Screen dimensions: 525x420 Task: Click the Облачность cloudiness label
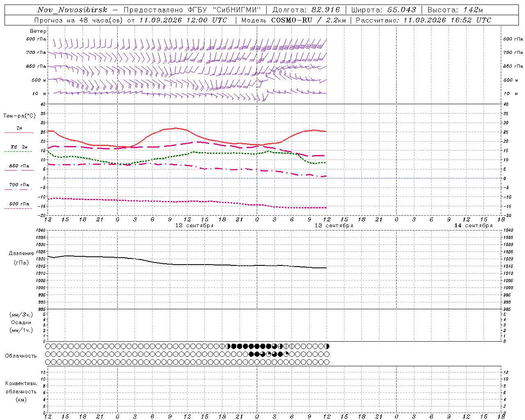coord(21,356)
